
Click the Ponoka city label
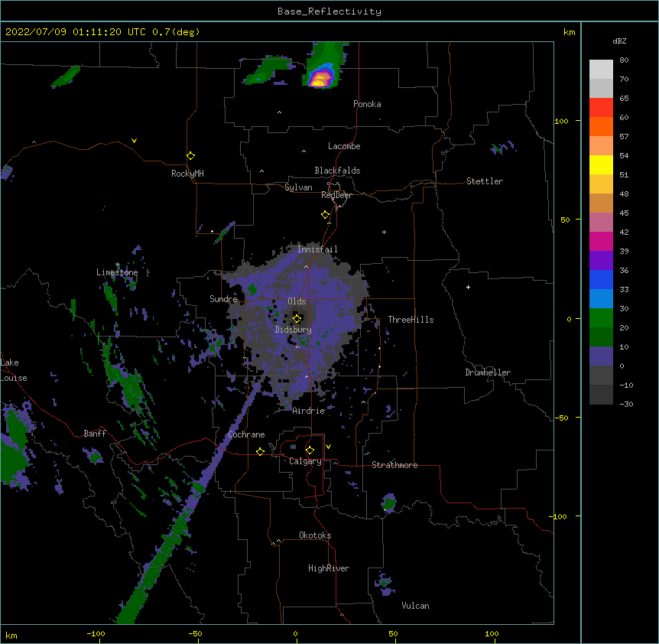(367, 104)
